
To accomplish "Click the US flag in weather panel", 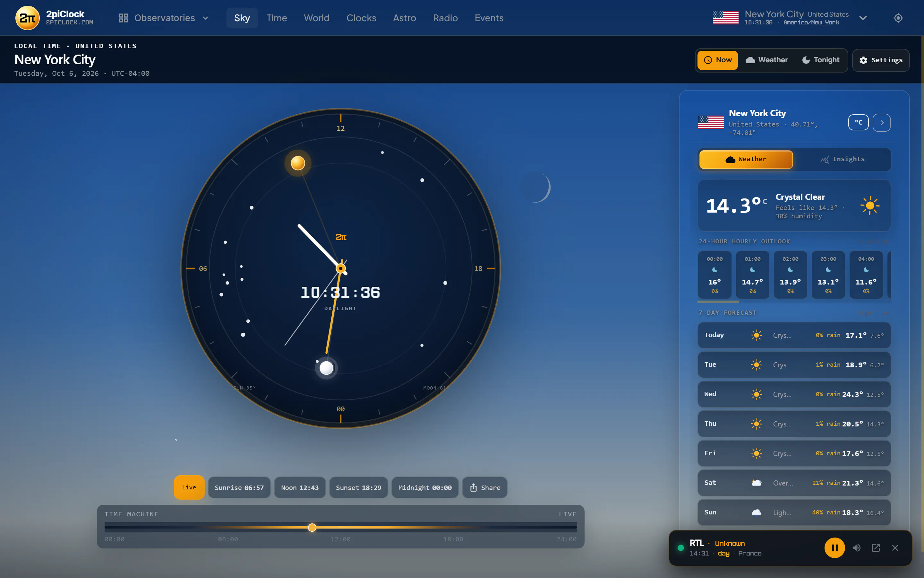I will 711,122.
